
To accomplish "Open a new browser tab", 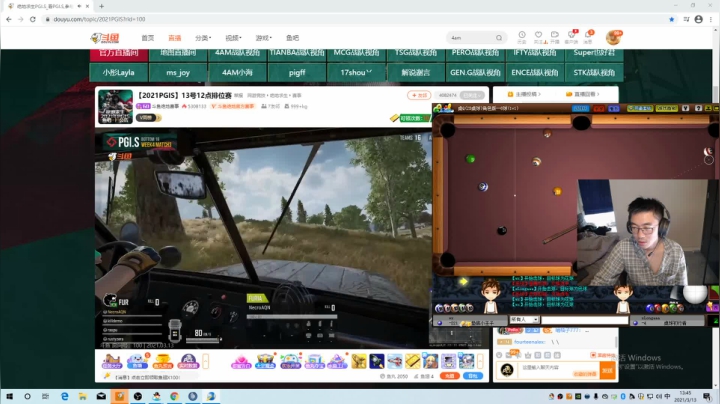I will pos(101,6).
